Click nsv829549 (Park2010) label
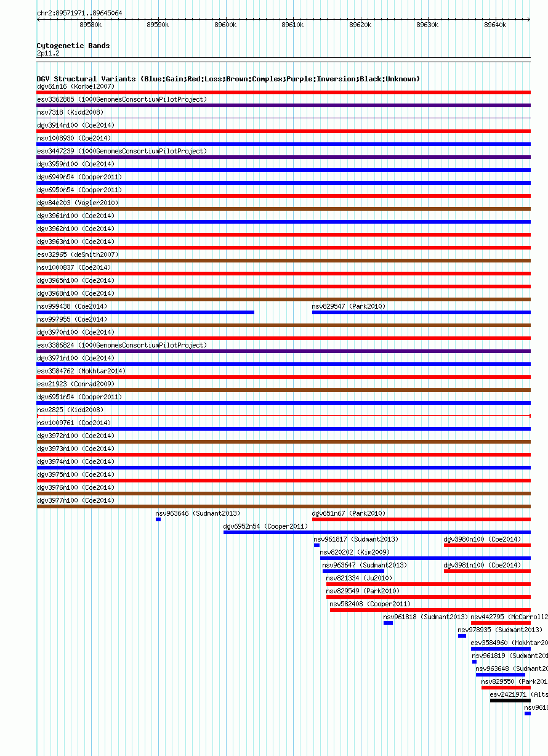The width and height of the screenshot is (548, 756). coord(363,591)
